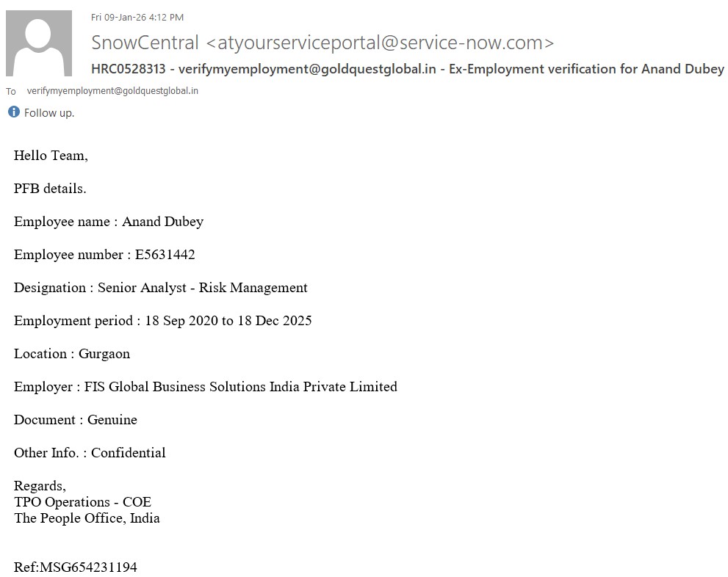Image resolution: width=728 pixels, height=577 pixels.
Task: Click the Designation Senior Analyst line
Action: click(161, 288)
